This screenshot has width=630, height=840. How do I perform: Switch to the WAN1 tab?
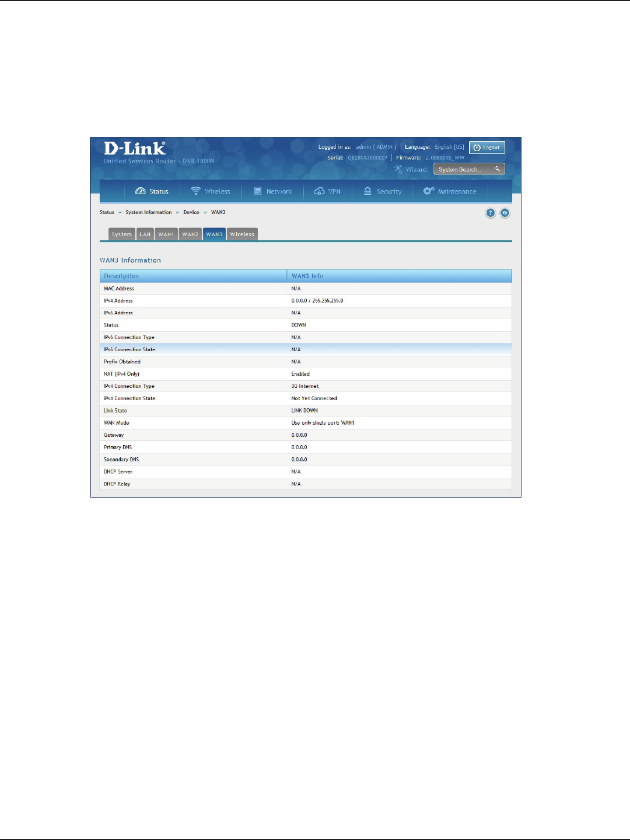click(x=166, y=235)
